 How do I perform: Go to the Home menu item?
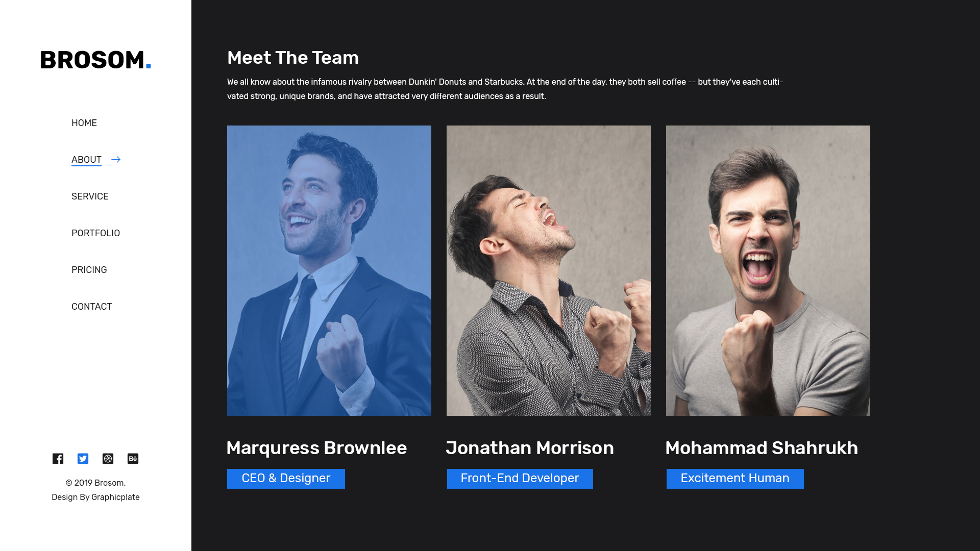(84, 123)
